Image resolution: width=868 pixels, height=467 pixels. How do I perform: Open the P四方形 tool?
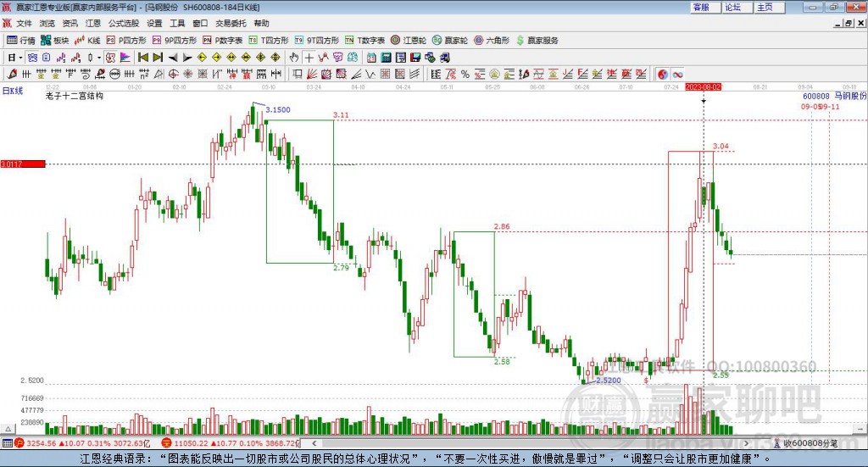click(x=126, y=41)
